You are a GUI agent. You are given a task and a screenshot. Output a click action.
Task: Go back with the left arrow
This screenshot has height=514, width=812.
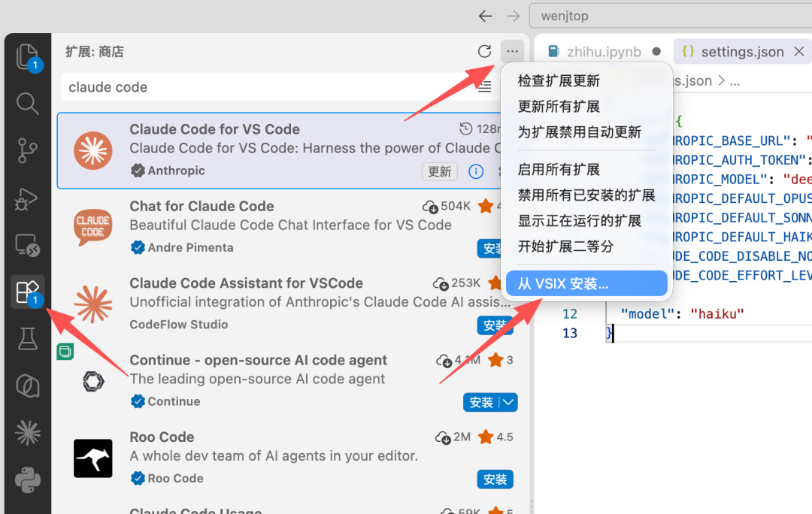(485, 16)
